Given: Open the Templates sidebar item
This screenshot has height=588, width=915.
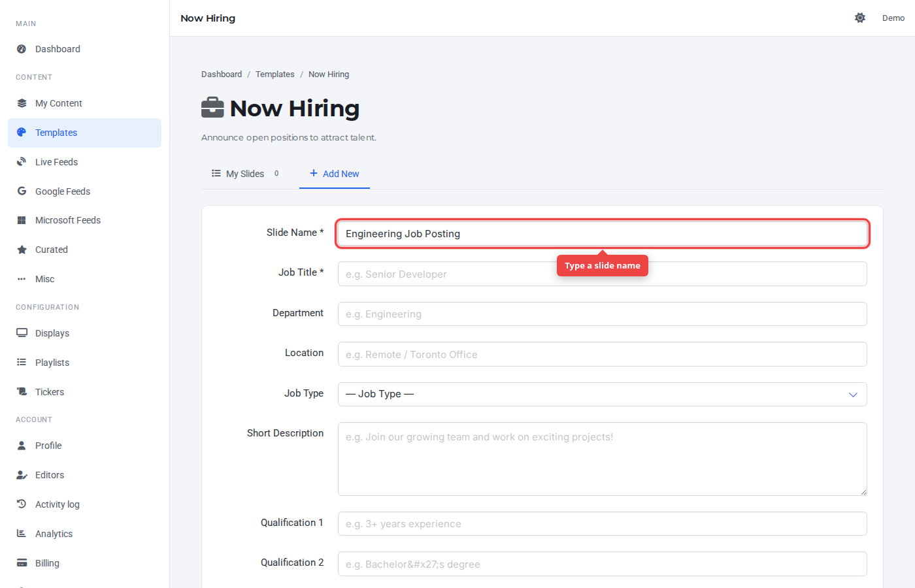Looking at the screenshot, I should click(84, 133).
